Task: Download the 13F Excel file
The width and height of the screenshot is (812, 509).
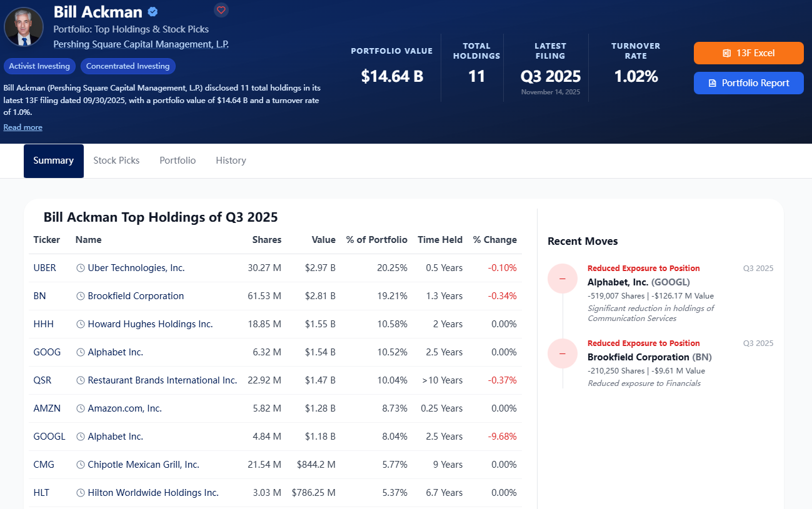Action: pyautogui.click(x=748, y=53)
